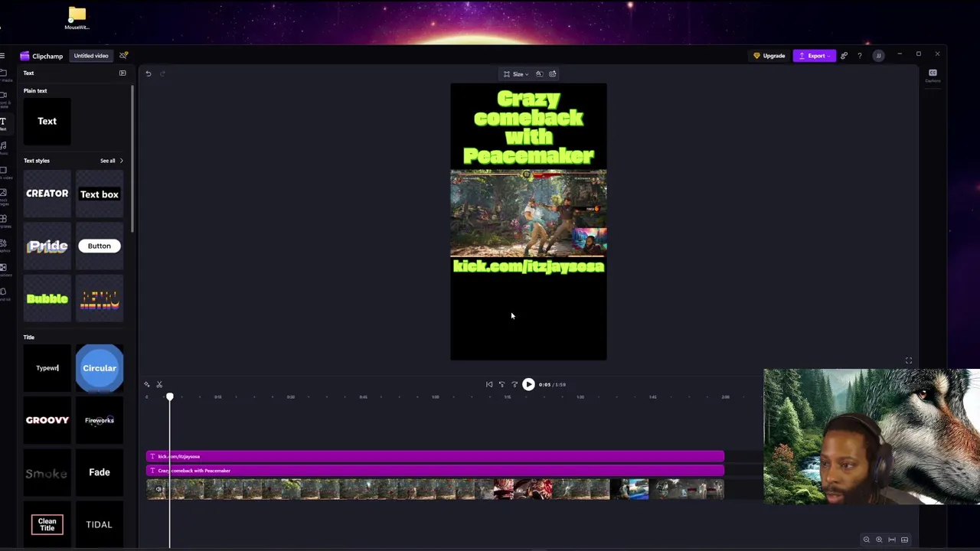Enter fullscreen preview
The width and height of the screenshot is (980, 551).
pos(909,360)
